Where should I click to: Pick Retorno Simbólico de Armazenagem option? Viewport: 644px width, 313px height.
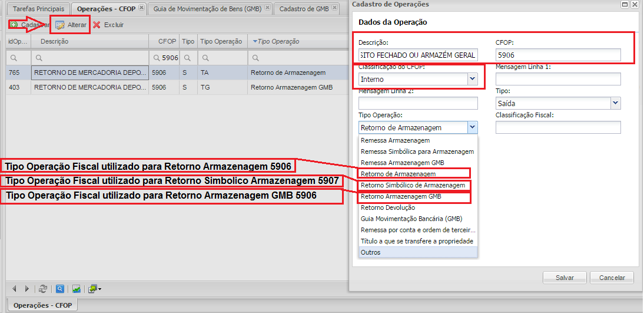(x=418, y=186)
